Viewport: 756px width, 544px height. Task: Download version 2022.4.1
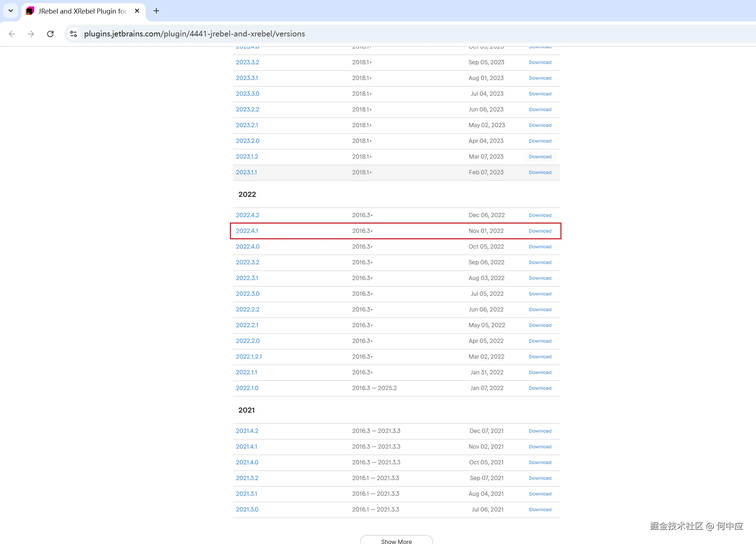pos(540,231)
